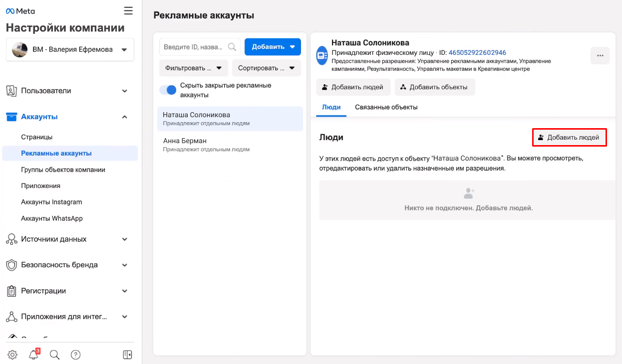Click the search magnifier at bottom of sidebar
Screen dimensions: 622x364
(x=55, y=355)
